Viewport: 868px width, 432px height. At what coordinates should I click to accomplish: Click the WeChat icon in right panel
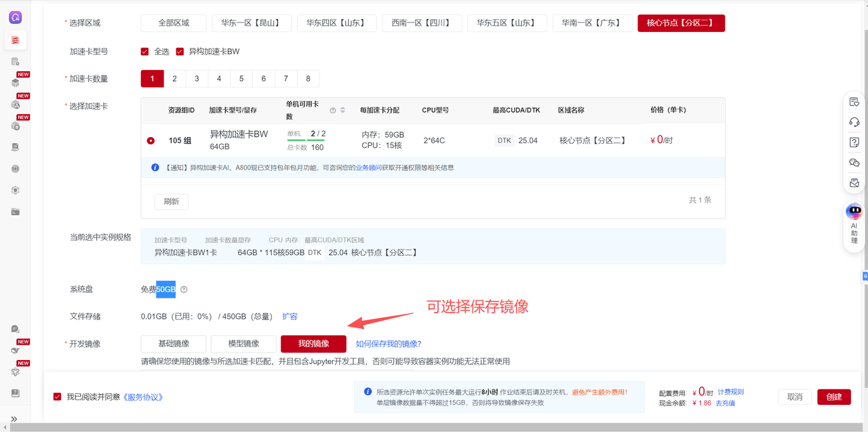[854, 163]
